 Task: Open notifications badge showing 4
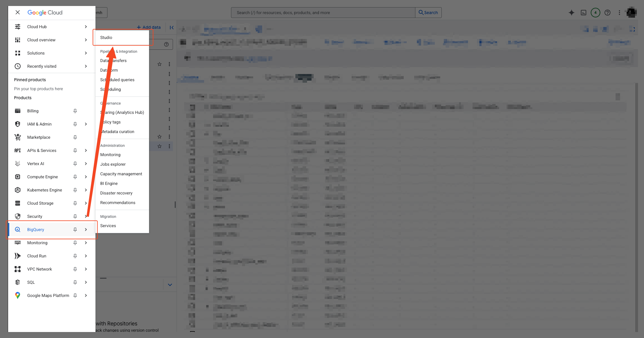click(x=596, y=13)
